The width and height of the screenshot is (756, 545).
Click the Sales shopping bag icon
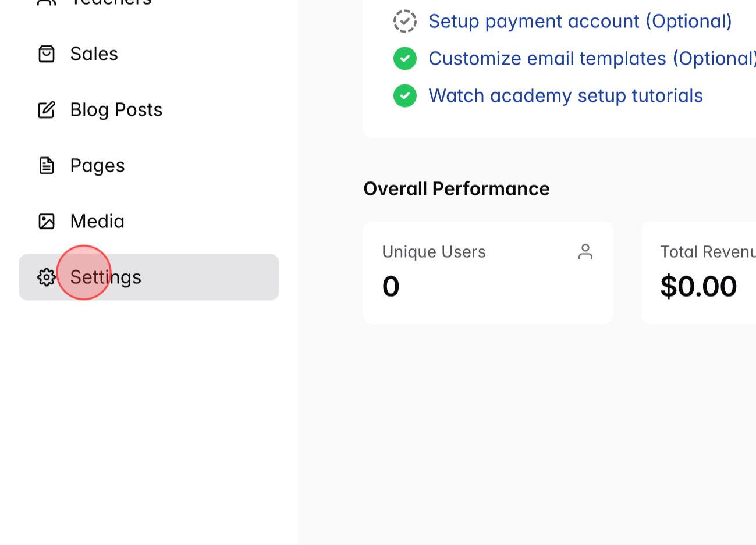pos(47,54)
